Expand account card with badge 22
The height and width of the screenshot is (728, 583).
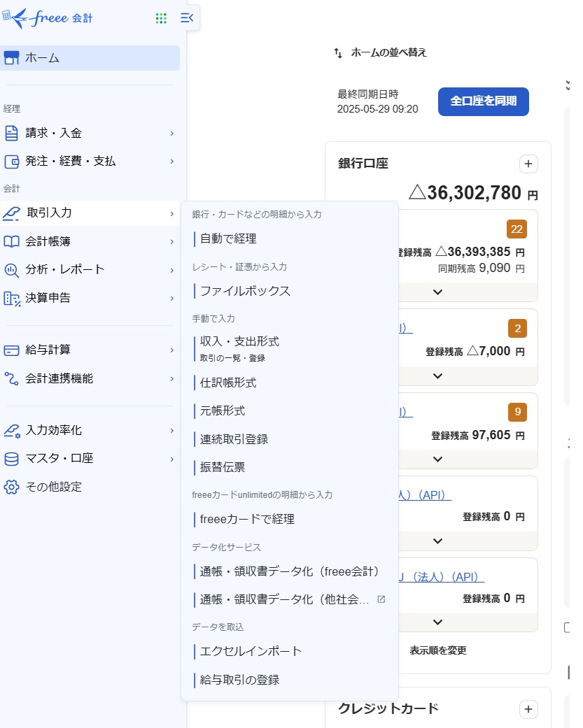tap(438, 292)
